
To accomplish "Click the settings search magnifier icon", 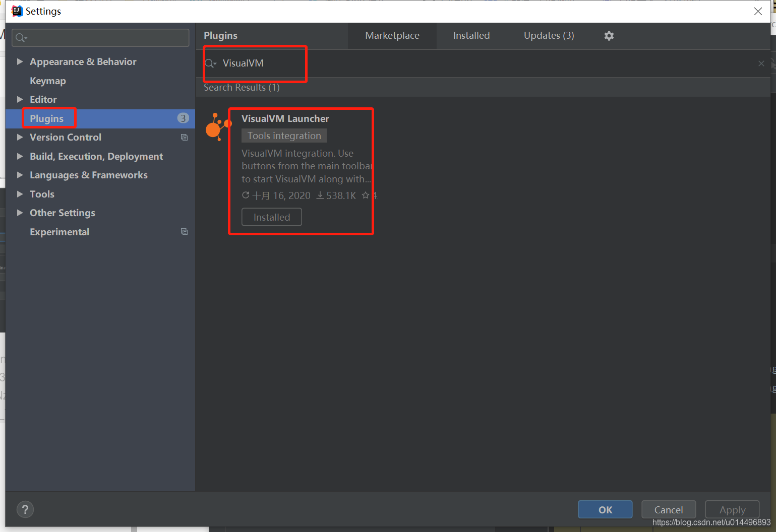I will pyautogui.click(x=21, y=38).
